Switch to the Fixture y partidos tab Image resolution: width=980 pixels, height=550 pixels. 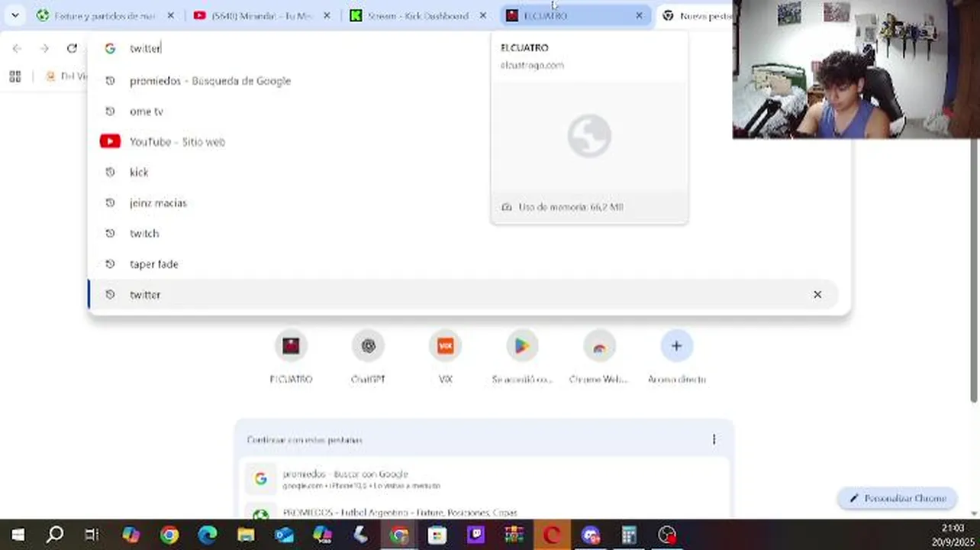(104, 15)
